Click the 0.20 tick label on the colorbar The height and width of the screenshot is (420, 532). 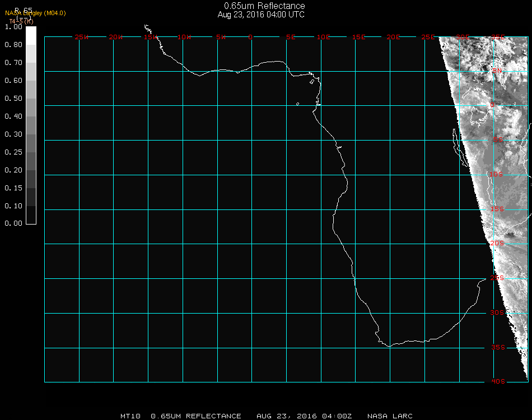point(13,170)
